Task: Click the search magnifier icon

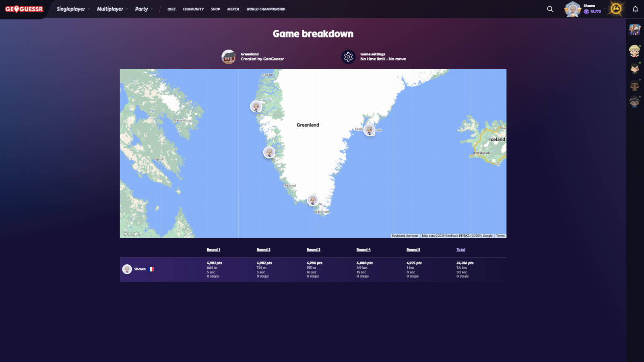Action: pos(550,9)
